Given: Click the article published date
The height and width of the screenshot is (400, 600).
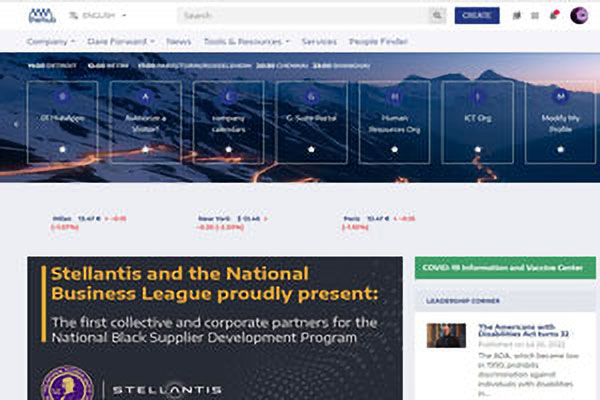Looking at the screenshot, I should (x=522, y=344).
